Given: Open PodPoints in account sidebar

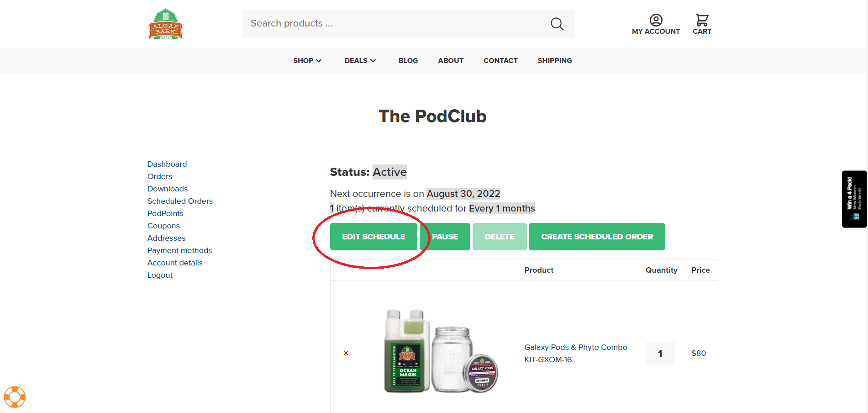Looking at the screenshot, I should click(165, 213).
